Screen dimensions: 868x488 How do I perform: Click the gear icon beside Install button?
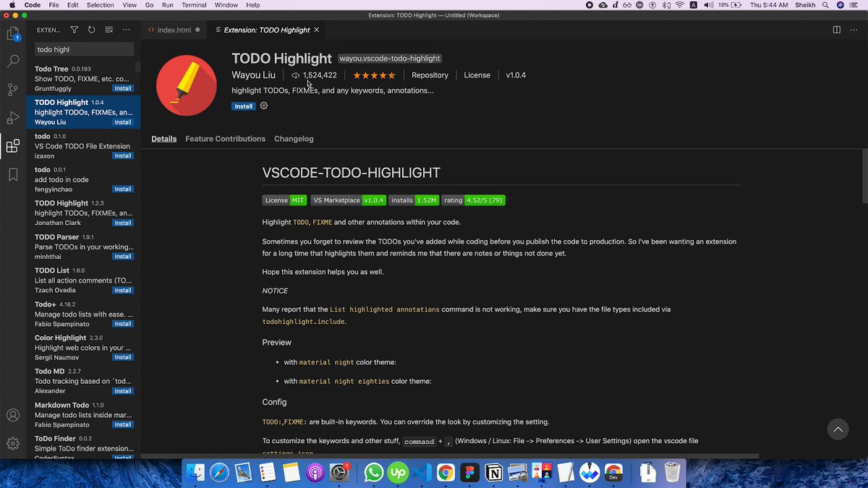[264, 106]
